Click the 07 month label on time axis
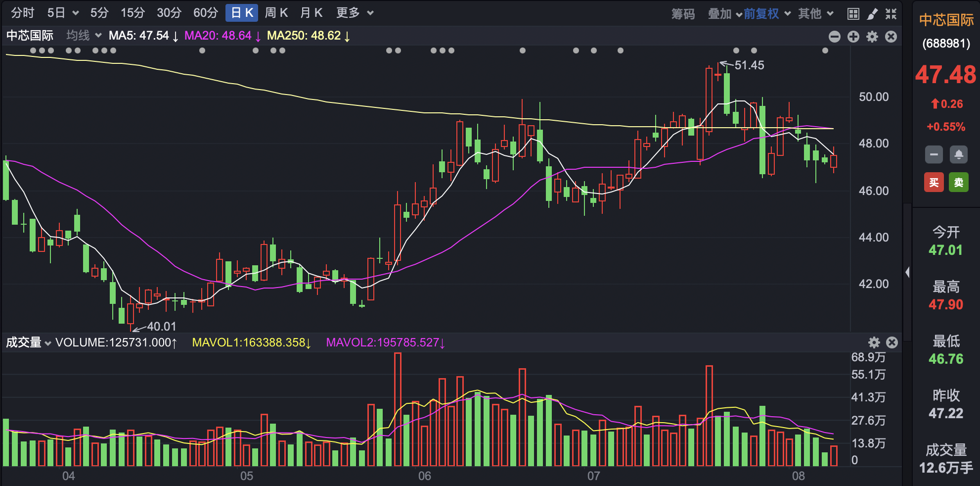Image resolution: width=980 pixels, height=486 pixels. coord(594,476)
